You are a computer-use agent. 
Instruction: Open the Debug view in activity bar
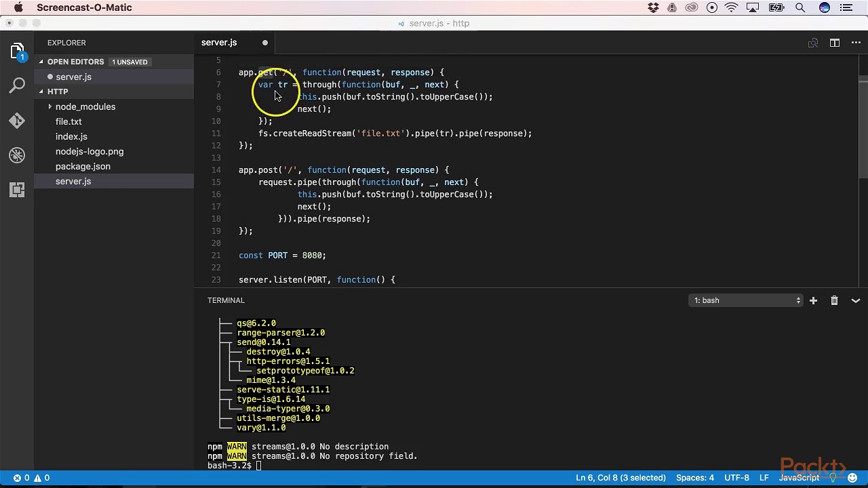pos(18,155)
